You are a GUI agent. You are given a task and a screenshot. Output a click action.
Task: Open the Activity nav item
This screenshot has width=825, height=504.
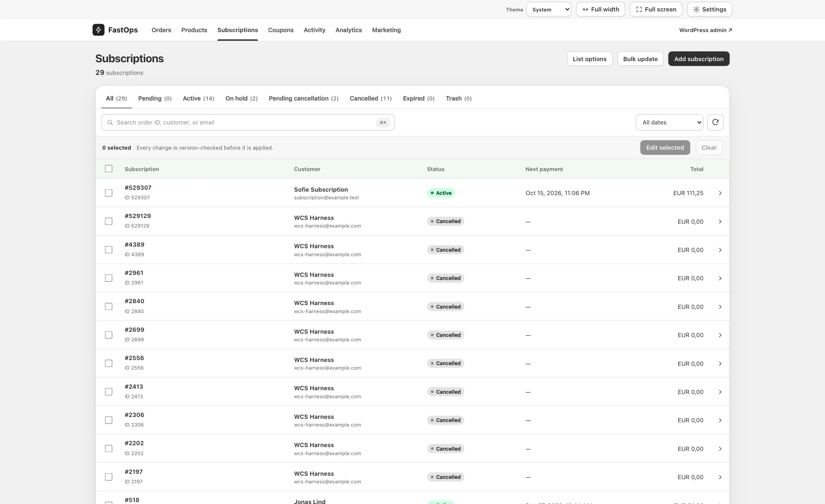[x=314, y=30]
